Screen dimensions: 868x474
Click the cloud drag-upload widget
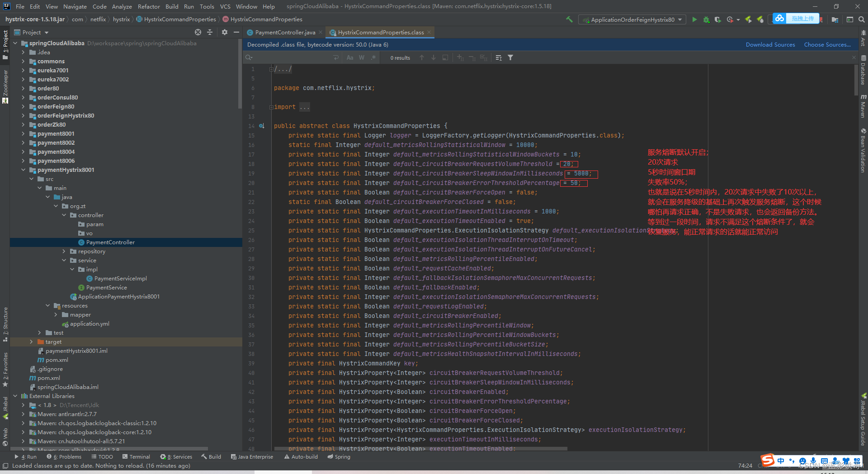click(796, 19)
